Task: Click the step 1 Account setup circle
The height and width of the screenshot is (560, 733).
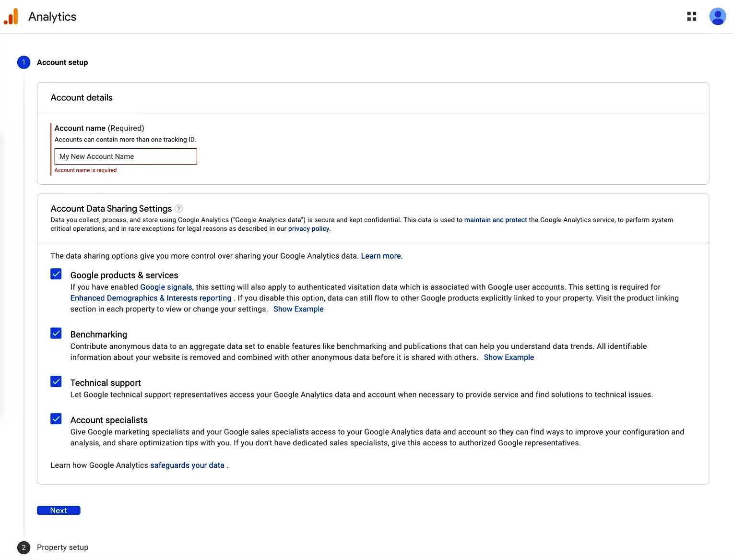Action: click(x=24, y=62)
